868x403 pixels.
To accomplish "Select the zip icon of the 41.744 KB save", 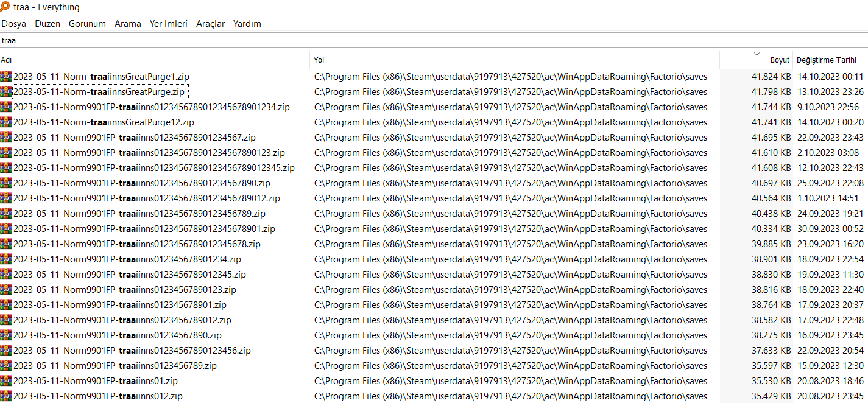I will [6, 107].
